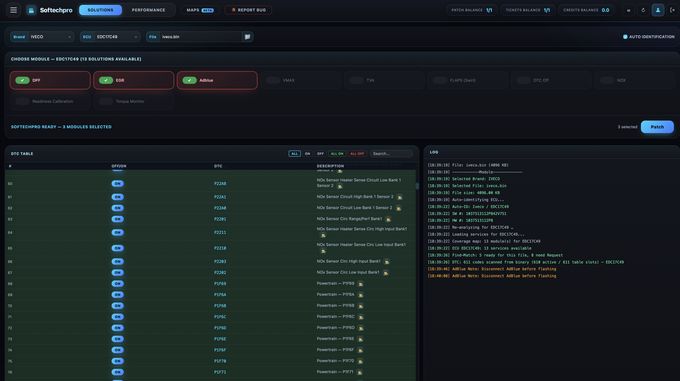
Task: Enable the FLAPS (Swirl) module
Action: click(440, 80)
